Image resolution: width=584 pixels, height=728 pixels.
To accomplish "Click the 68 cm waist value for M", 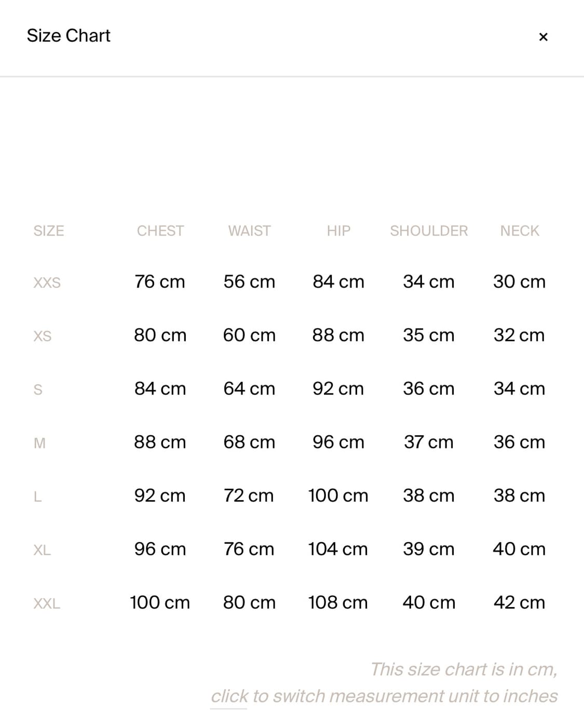I will (249, 442).
